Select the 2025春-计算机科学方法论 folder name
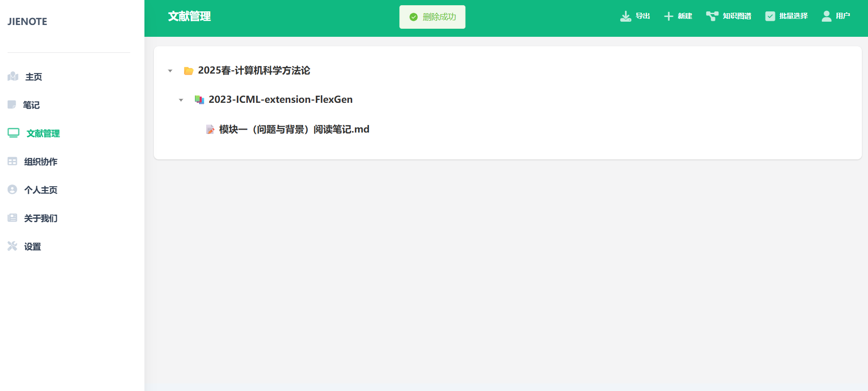 tap(254, 71)
